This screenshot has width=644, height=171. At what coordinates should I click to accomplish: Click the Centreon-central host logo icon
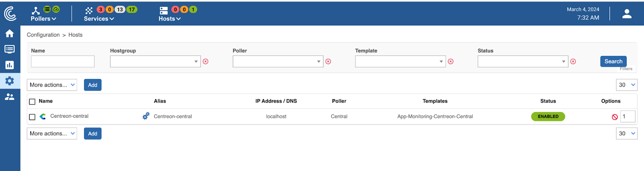tap(43, 117)
